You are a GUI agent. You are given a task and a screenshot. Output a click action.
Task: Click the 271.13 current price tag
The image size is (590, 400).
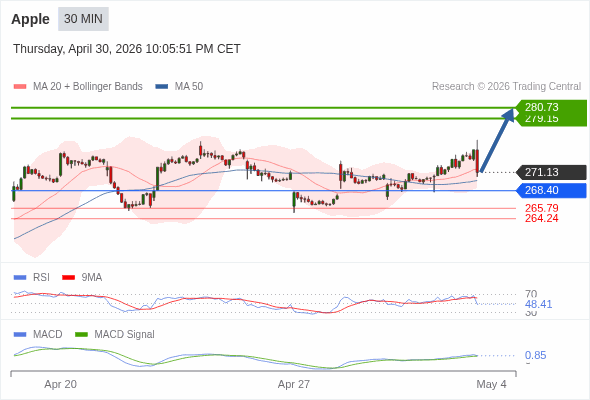point(551,172)
